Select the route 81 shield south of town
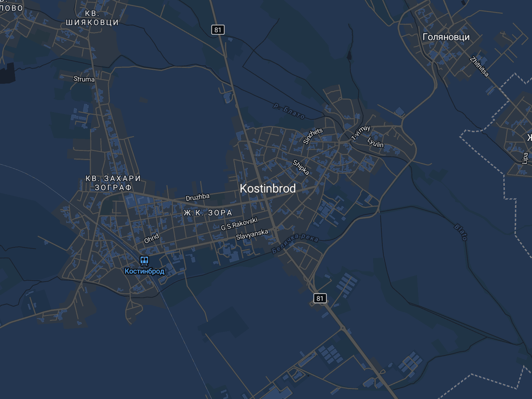This screenshot has width=532, height=399. pyautogui.click(x=320, y=298)
